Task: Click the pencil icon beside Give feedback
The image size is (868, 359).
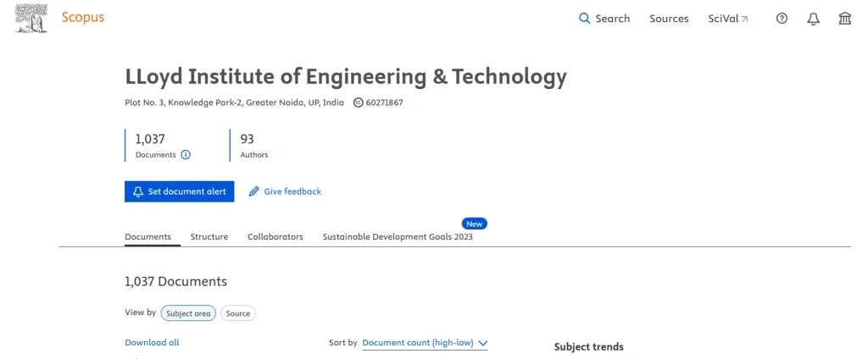Action: tap(253, 191)
